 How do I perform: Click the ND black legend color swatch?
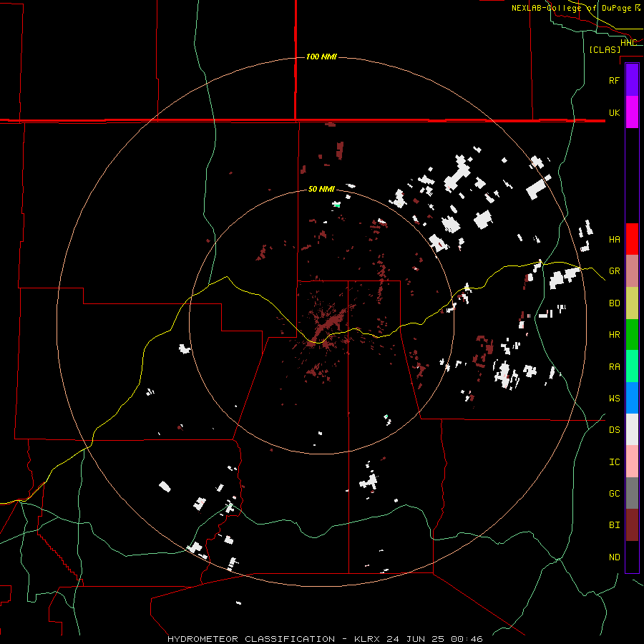pos(632,557)
